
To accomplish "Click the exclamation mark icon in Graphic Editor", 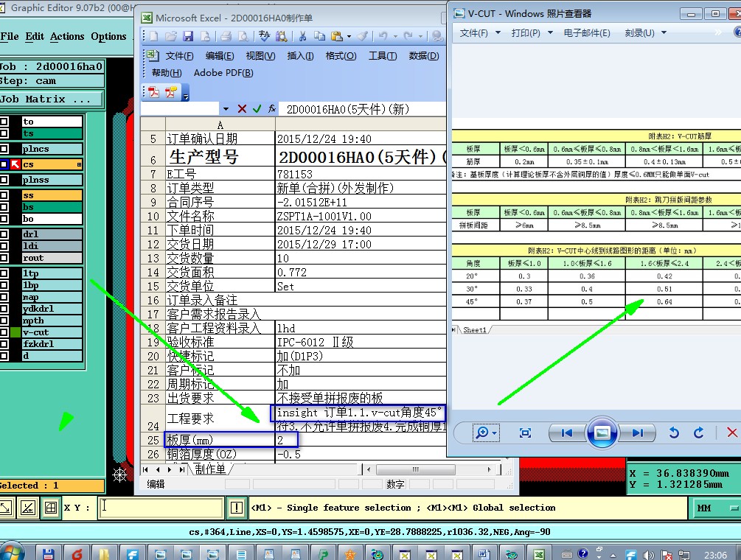I will (x=236, y=508).
